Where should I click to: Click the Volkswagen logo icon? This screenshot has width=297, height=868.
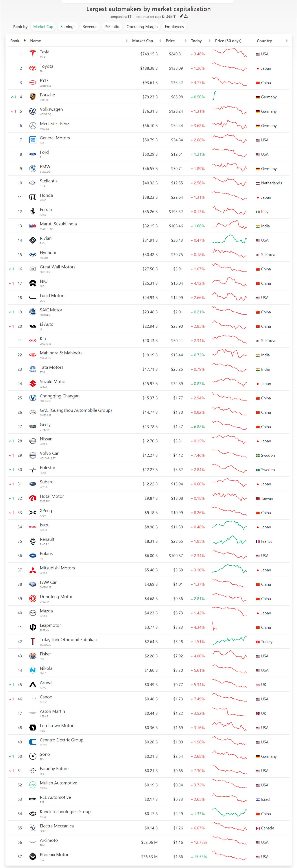[x=33, y=111]
